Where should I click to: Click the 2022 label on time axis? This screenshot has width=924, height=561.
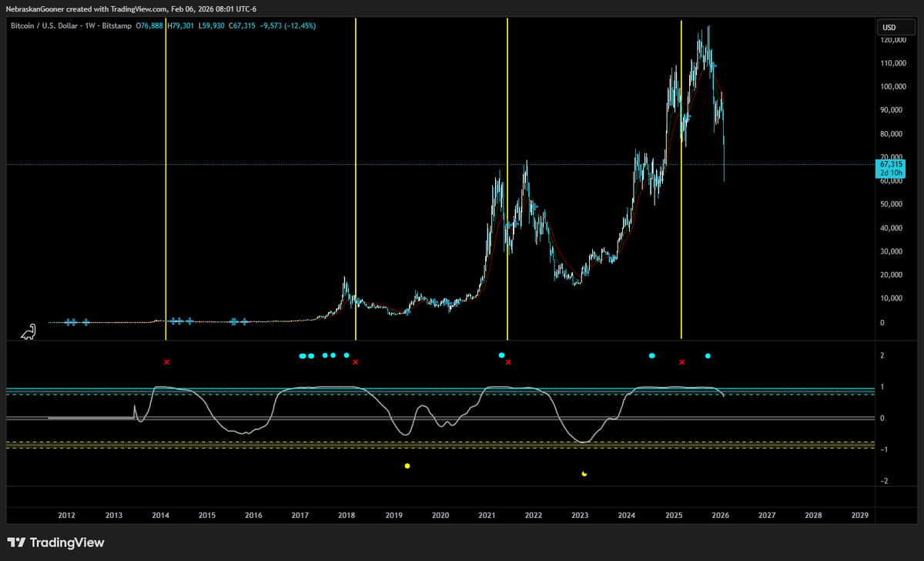[x=534, y=516]
